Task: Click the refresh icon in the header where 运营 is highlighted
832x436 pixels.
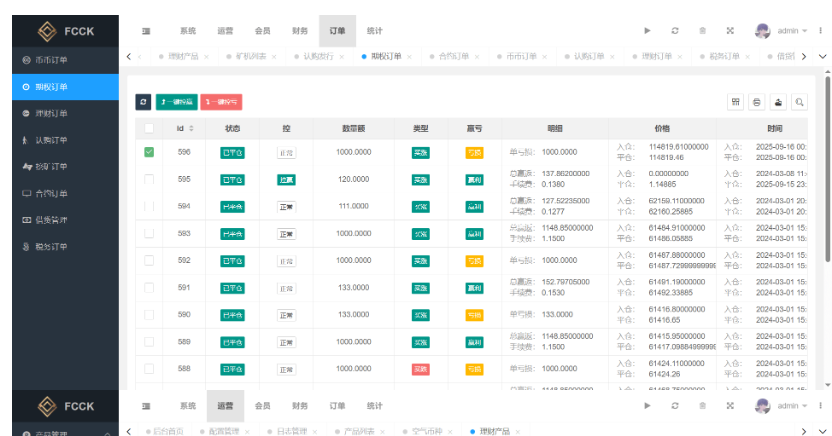Action: click(675, 406)
